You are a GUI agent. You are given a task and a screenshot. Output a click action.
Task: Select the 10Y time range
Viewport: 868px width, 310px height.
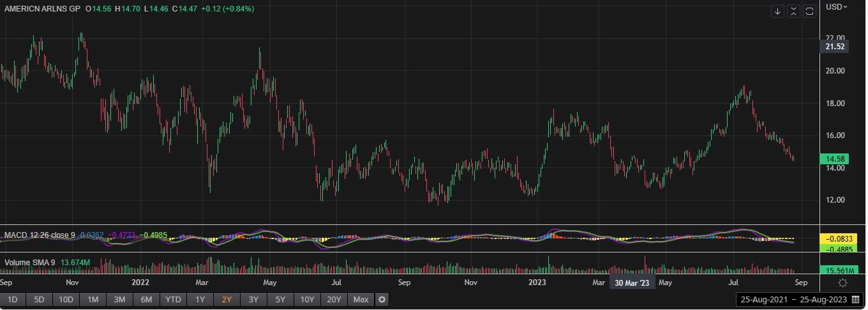(307, 299)
